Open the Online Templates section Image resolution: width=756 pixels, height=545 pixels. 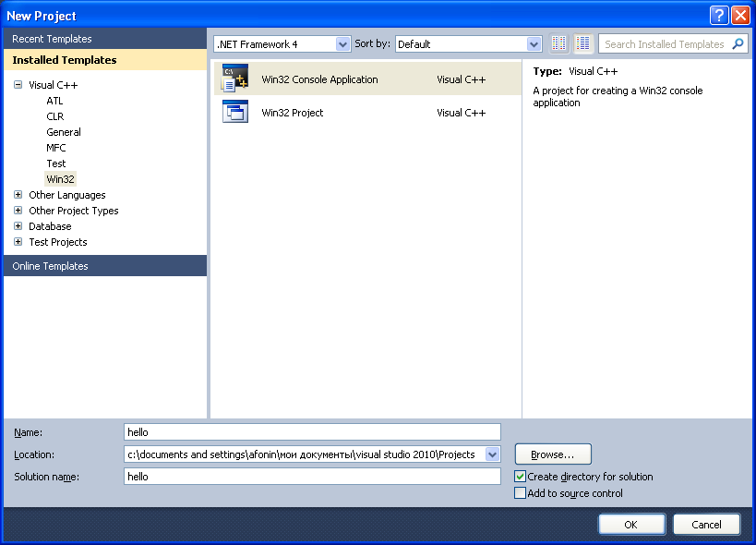105,266
